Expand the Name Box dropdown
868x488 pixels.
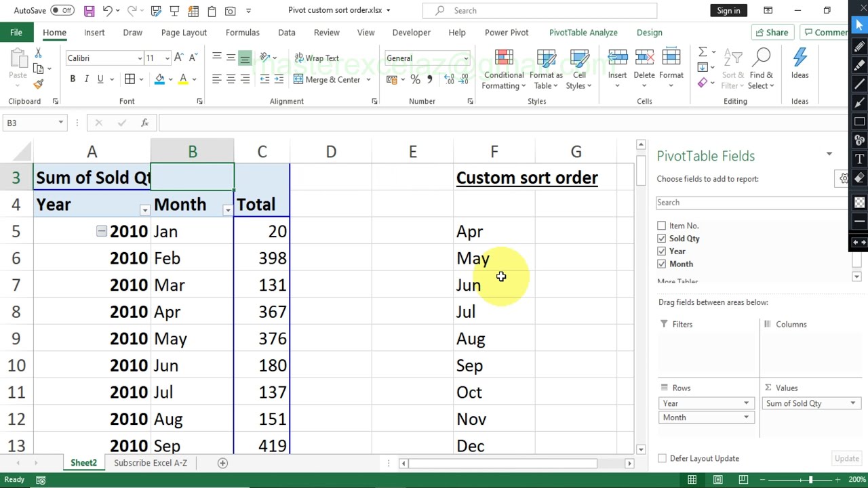[60, 123]
